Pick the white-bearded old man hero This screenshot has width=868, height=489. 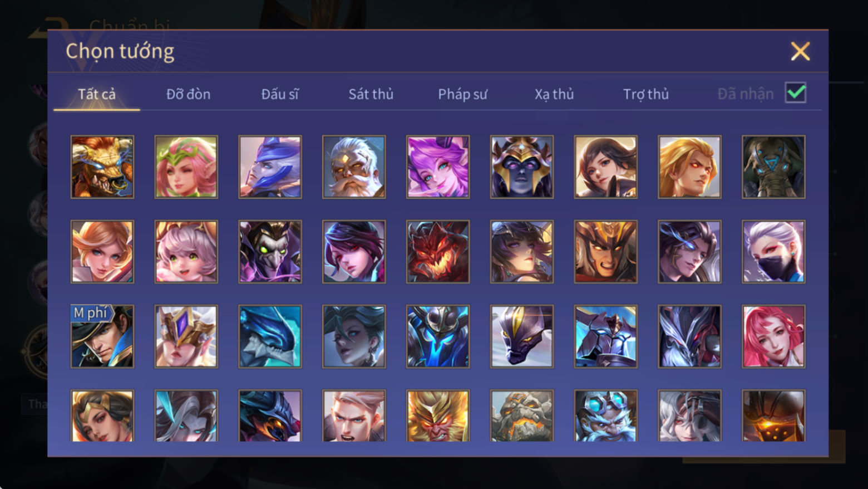[354, 167]
